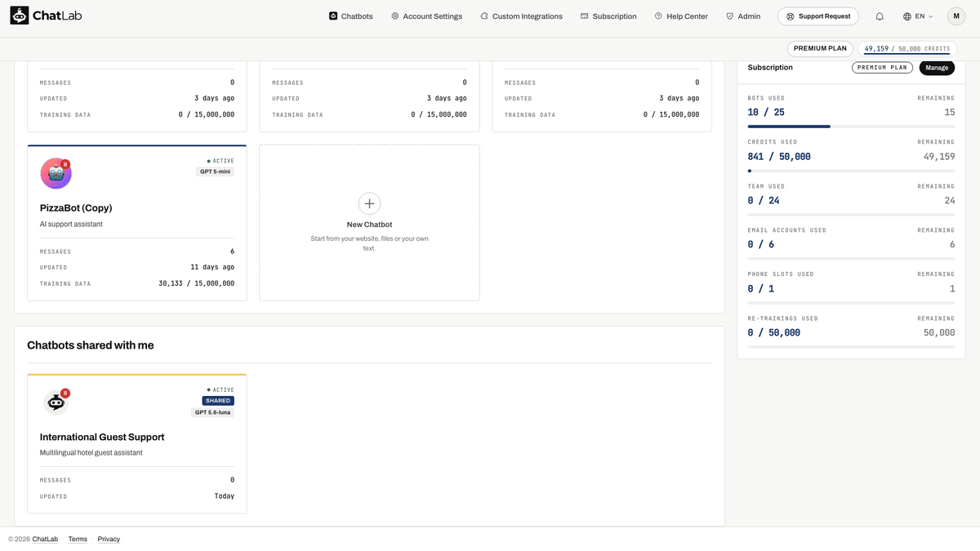Click the ChatLab footer link

tap(45, 539)
